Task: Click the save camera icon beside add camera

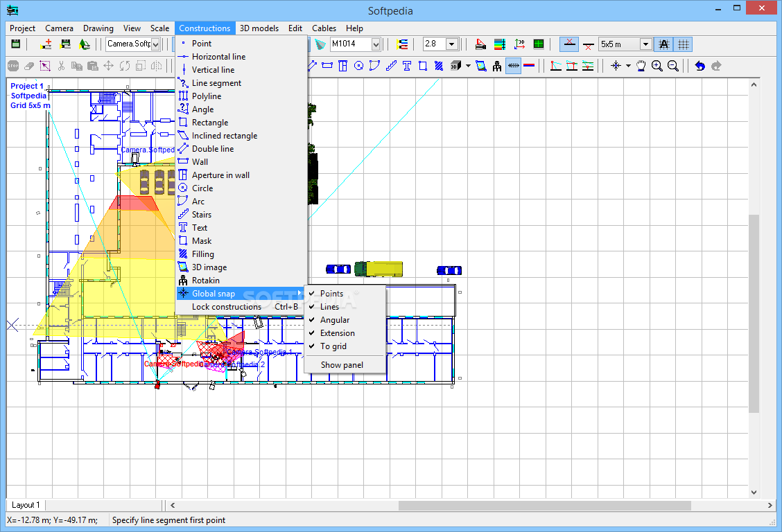Action: coord(65,44)
